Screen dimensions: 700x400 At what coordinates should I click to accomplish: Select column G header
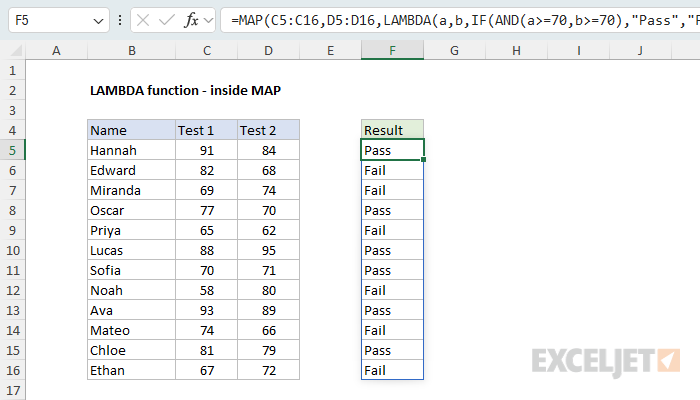point(454,50)
